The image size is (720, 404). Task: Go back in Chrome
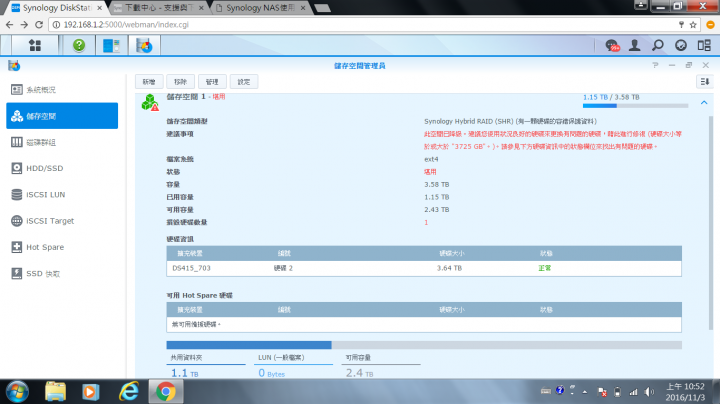10,25
